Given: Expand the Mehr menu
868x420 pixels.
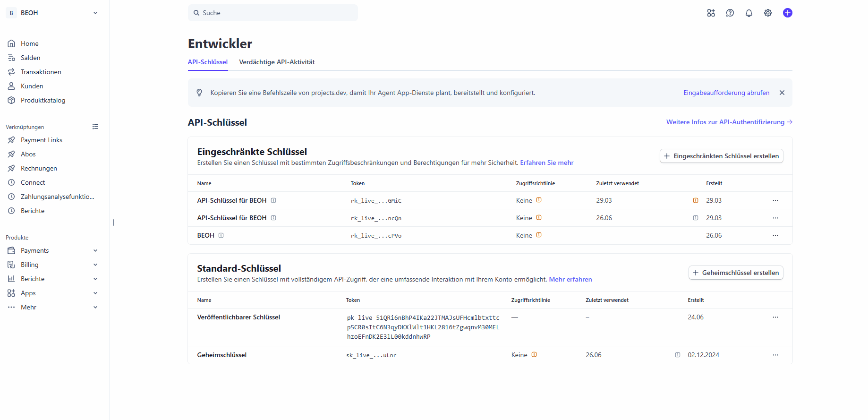Looking at the screenshot, I should pos(52,307).
